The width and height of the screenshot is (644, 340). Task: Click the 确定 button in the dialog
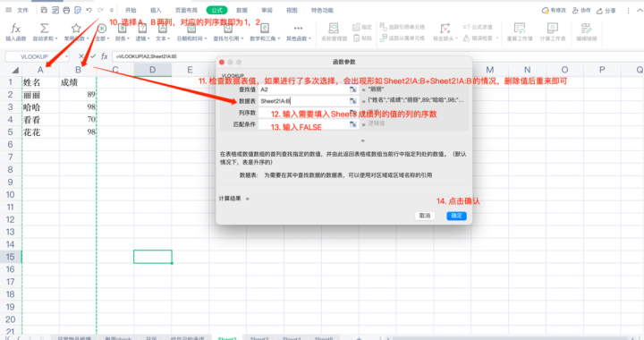[457, 216]
